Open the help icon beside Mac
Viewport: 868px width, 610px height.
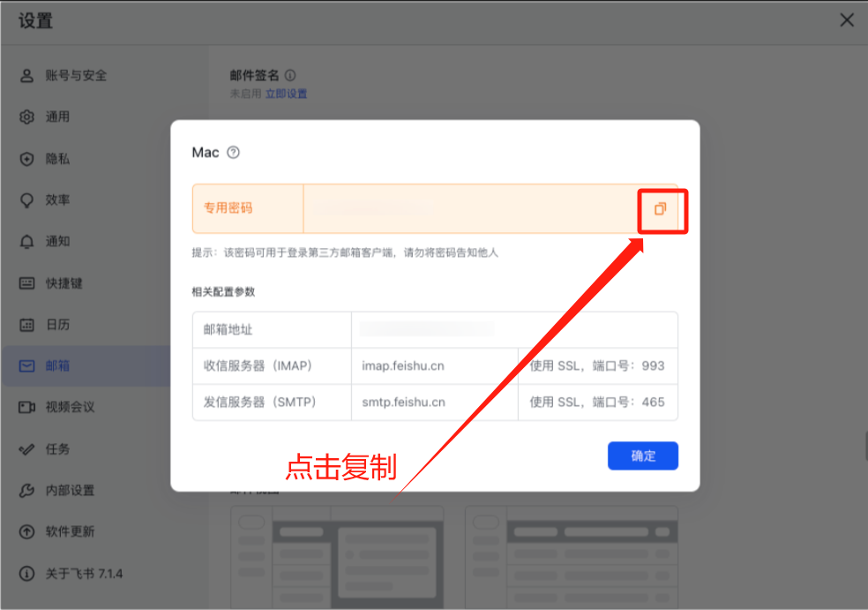(234, 153)
